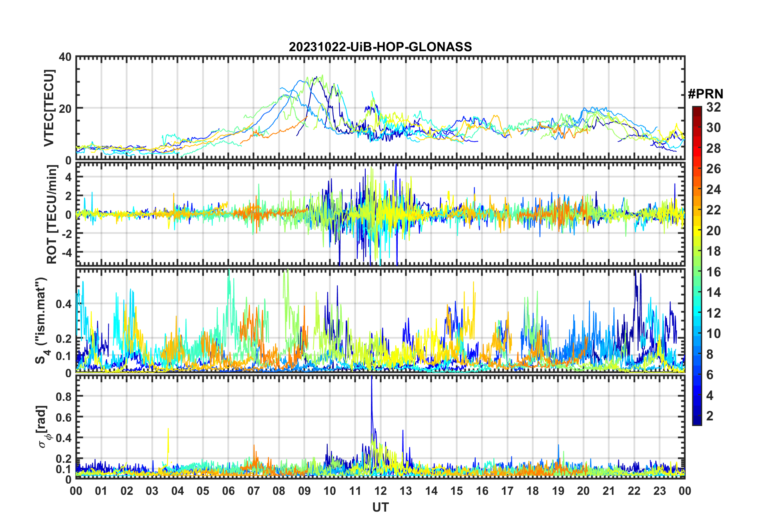The height and width of the screenshot is (532, 761).
Task: Click the 12 hour tick on UT axis
Action: pyautogui.click(x=380, y=491)
